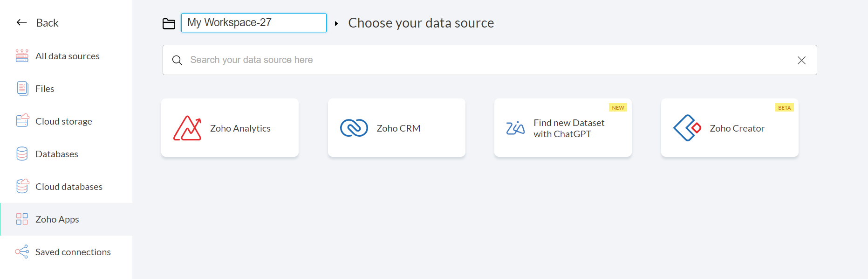Click the Cloud storage sidebar icon
The height and width of the screenshot is (279, 868).
pos(22,121)
